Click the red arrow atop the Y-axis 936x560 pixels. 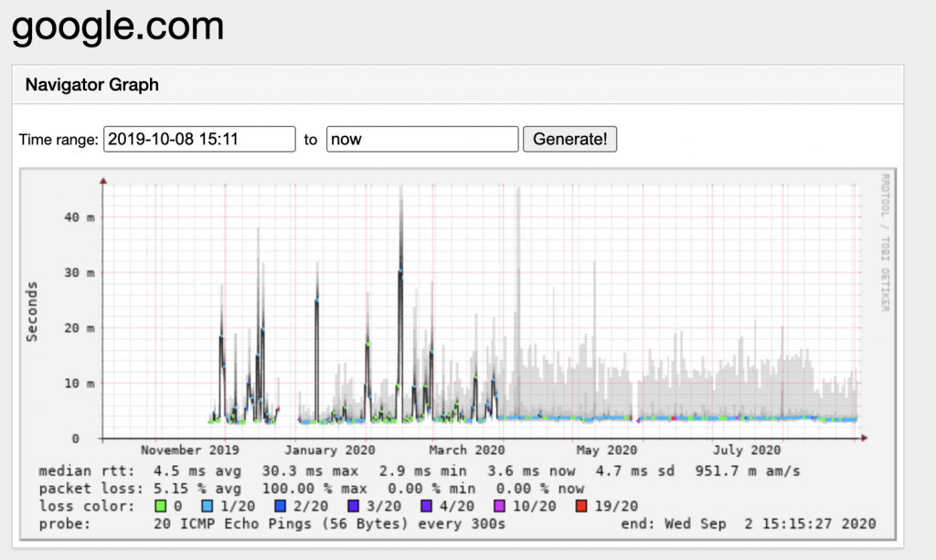click(x=103, y=182)
